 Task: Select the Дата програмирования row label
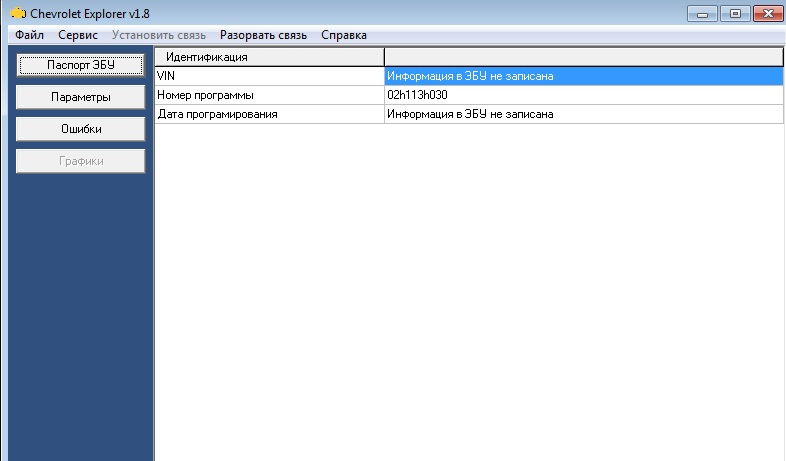click(x=269, y=114)
